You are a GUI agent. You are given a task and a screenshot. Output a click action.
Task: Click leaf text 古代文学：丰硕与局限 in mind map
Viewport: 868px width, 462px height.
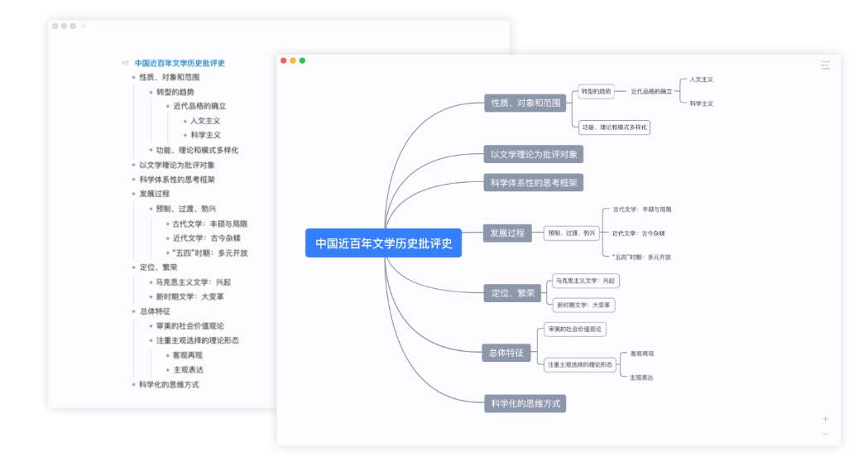pos(641,209)
